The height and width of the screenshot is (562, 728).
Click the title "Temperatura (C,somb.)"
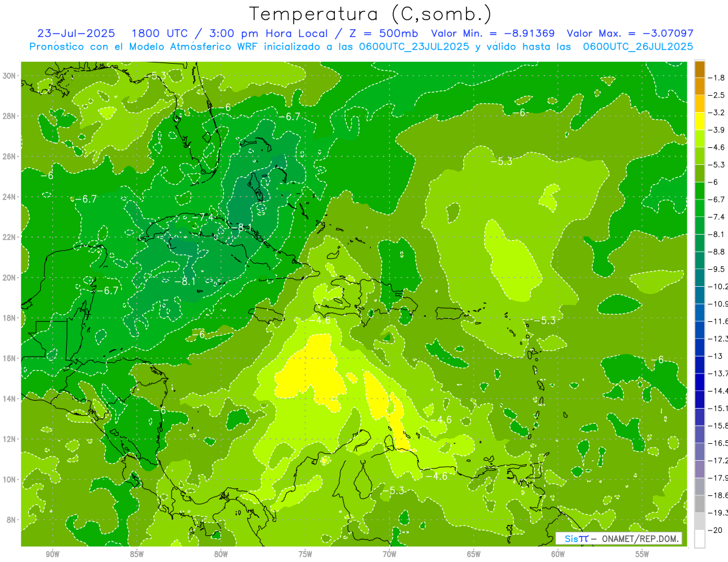(x=371, y=14)
